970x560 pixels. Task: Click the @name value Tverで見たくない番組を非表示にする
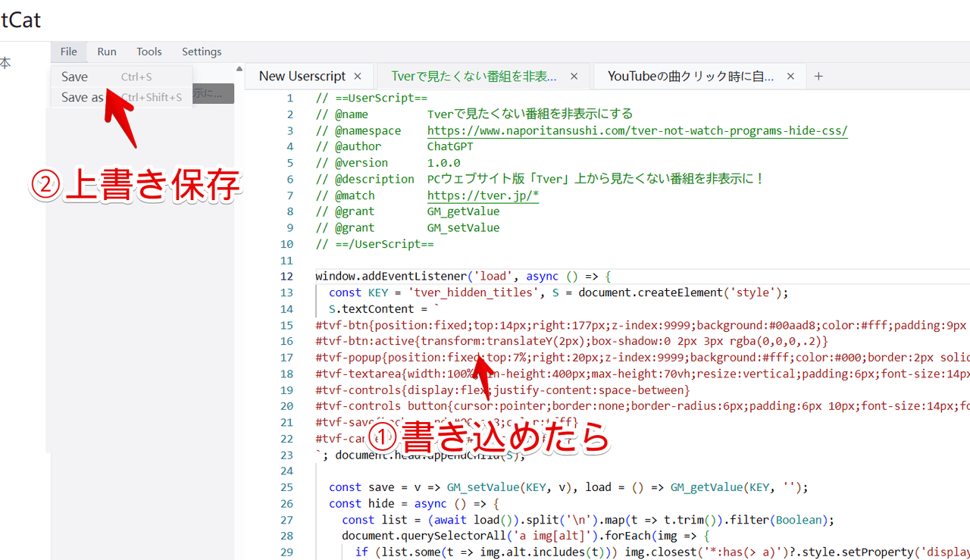click(x=530, y=114)
